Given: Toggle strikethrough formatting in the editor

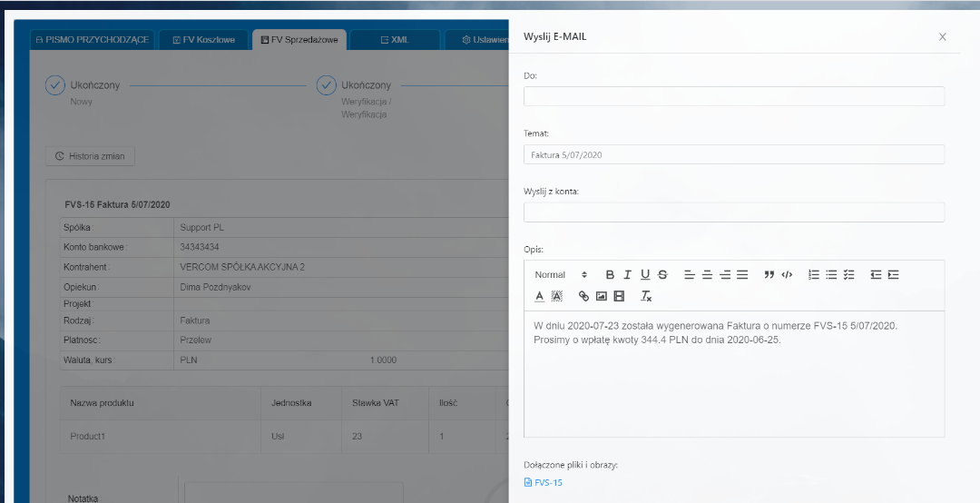Looking at the screenshot, I should [x=662, y=274].
